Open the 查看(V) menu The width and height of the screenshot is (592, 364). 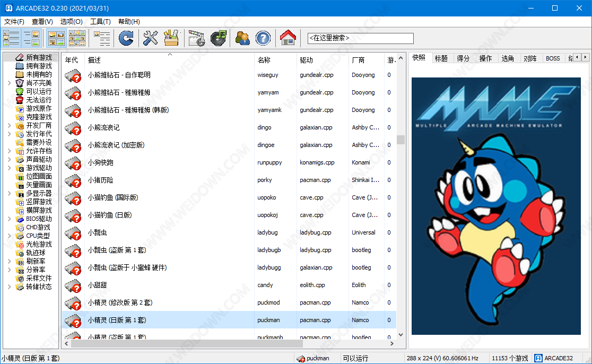coord(42,22)
